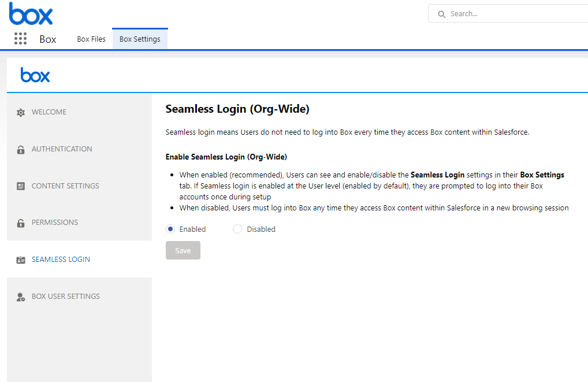
Task: Click the bullet starting 'When enabled (recommended)'
Action: [371, 186]
